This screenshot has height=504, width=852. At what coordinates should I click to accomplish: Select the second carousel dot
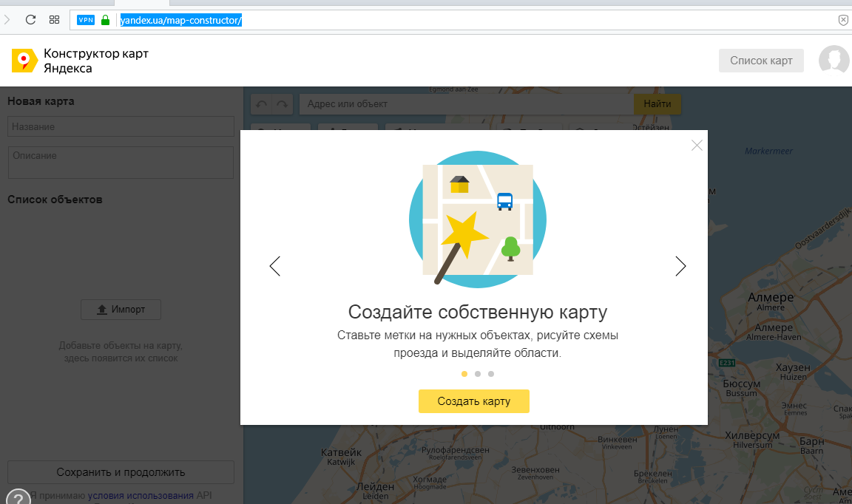(478, 374)
